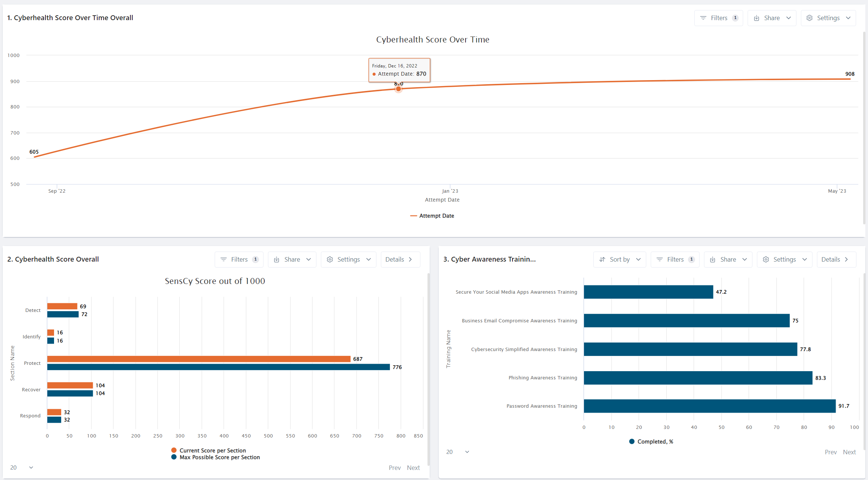Toggle the Completed, % legend entry

[x=651, y=441]
